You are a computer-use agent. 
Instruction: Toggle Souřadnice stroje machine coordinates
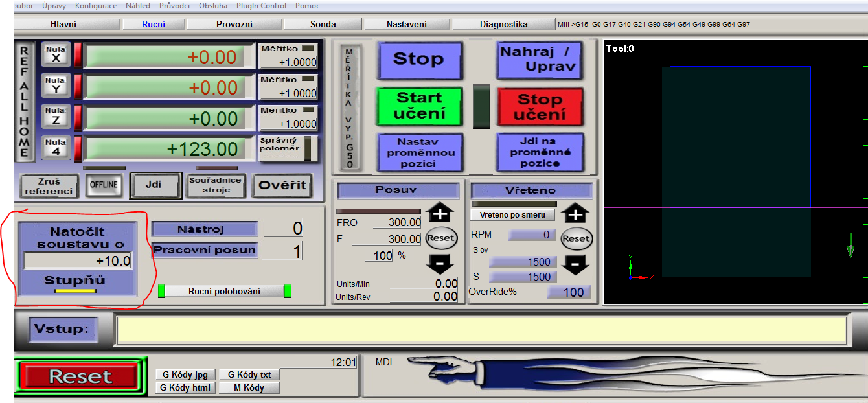coord(216,185)
